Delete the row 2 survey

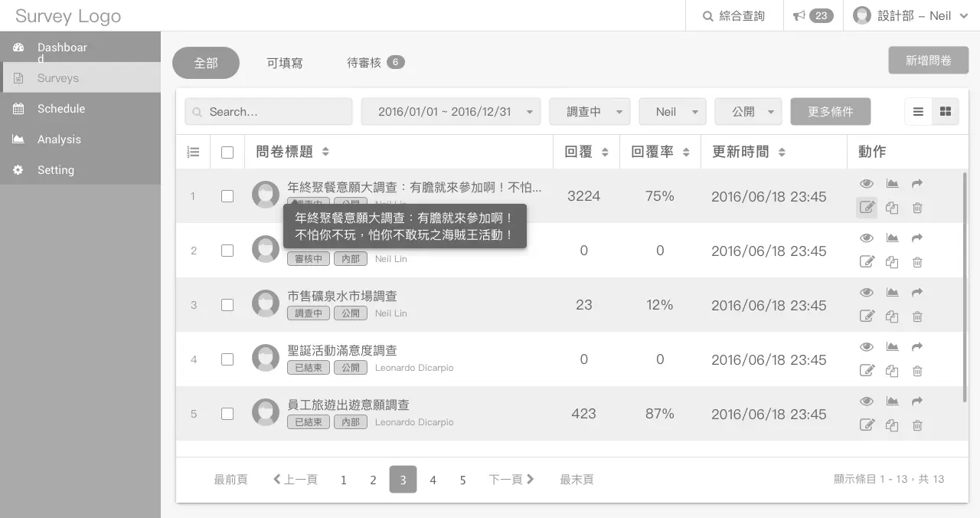tap(917, 262)
